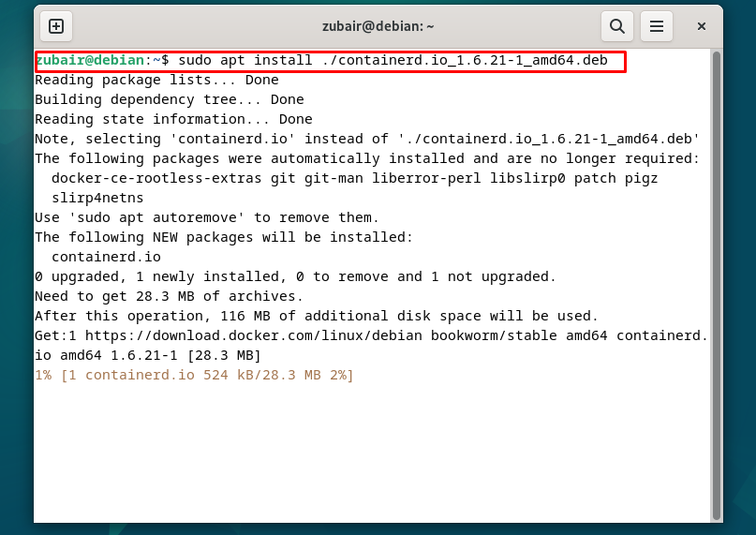Open a new terminal tab

point(56,26)
